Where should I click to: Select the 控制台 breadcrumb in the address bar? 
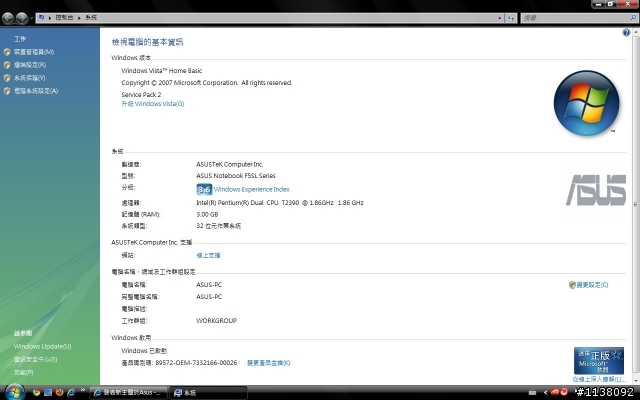pyautogui.click(x=64, y=18)
